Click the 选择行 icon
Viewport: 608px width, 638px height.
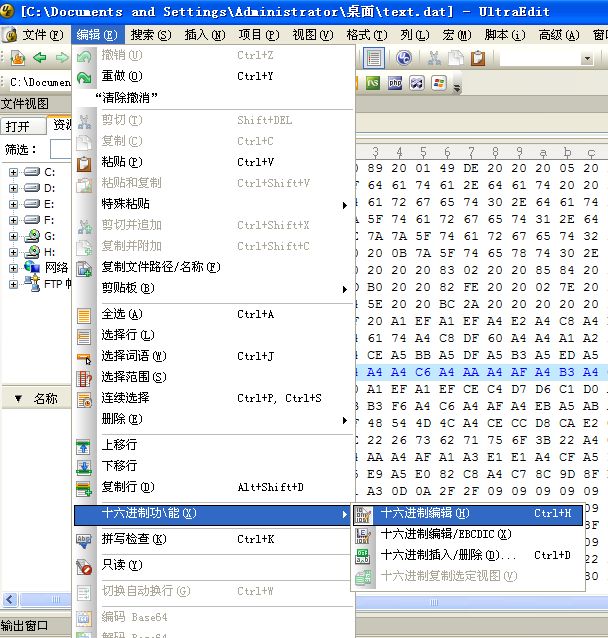pyautogui.click(x=84, y=336)
